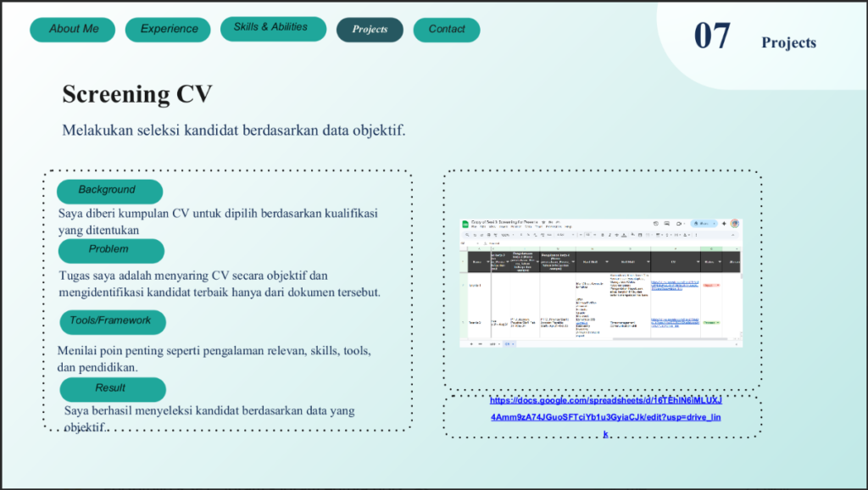Viewport: 868px width, 490px height.
Task: Click the Tools/Framework label button
Action: coord(111,321)
